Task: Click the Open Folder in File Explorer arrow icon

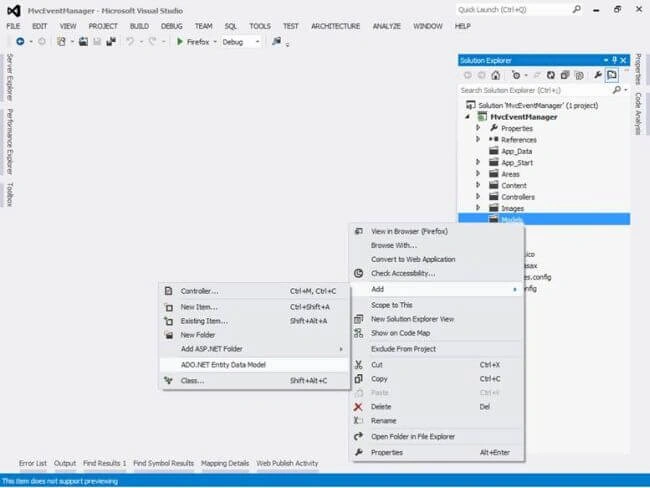Action: tap(358, 436)
